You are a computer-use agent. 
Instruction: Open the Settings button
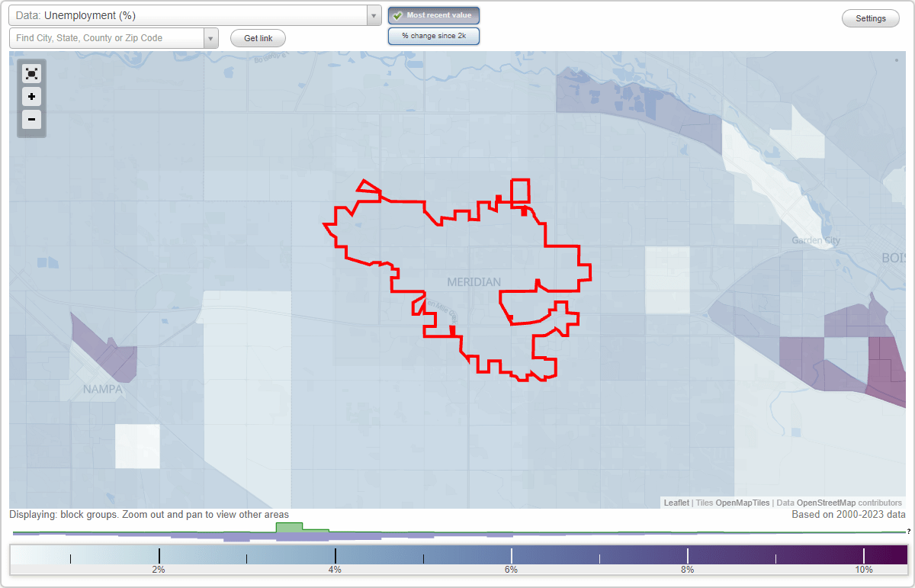tap(871, 18)
